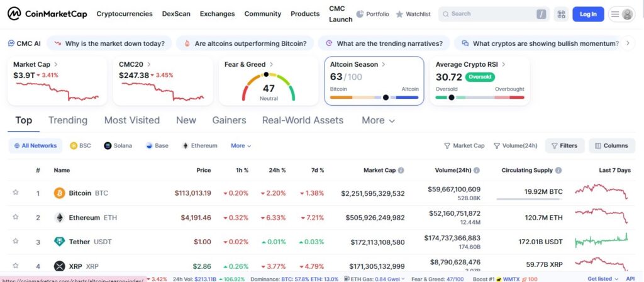This screenshot has width=644, height=282.
Task: Click the Log In button
Action: tap(588, 14)
